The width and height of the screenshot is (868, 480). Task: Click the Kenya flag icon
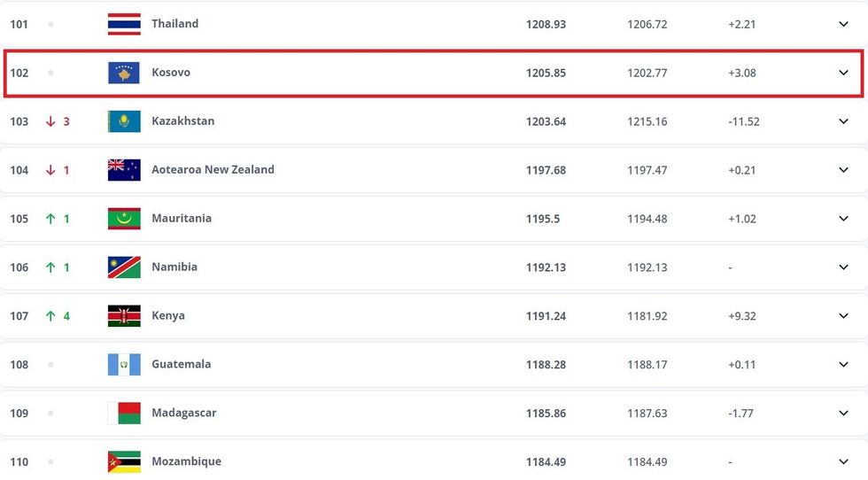point(124,316)
